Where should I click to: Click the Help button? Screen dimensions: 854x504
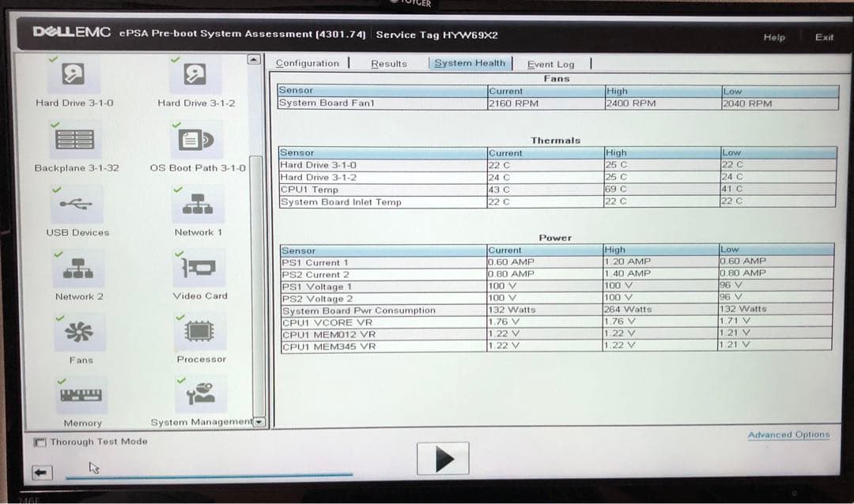coord(774,37)
